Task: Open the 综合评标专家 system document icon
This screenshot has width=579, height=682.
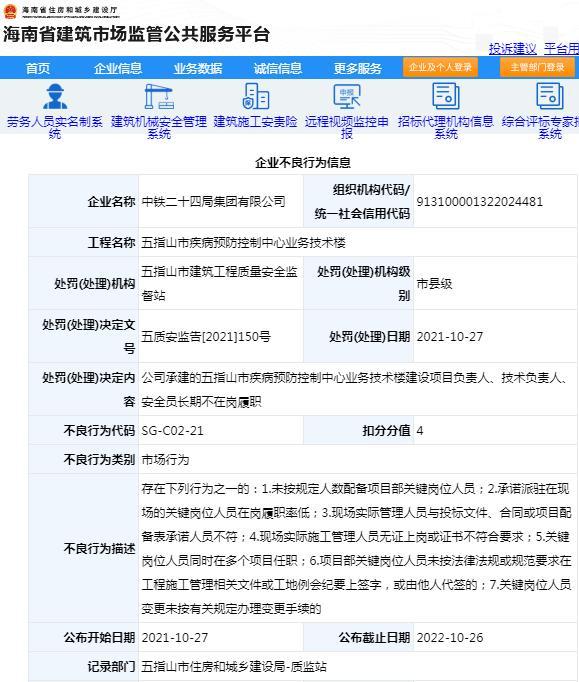Action: 550,96
